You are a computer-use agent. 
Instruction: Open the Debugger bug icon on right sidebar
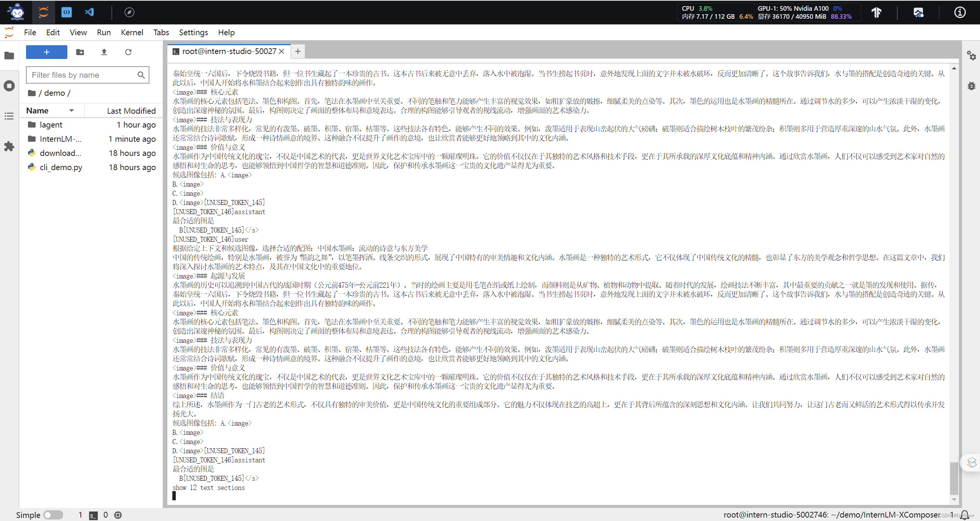[972, 86]
